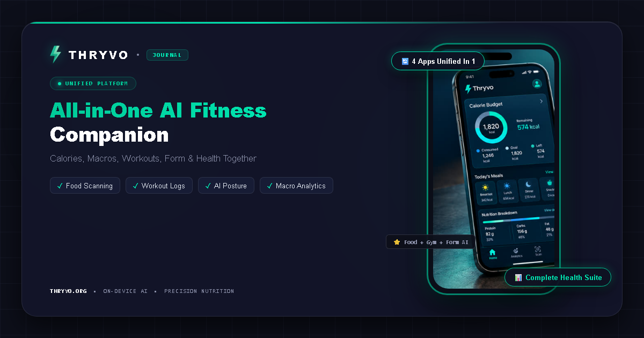Select the UNIFIED PLATFORM pill

point(93,84)
